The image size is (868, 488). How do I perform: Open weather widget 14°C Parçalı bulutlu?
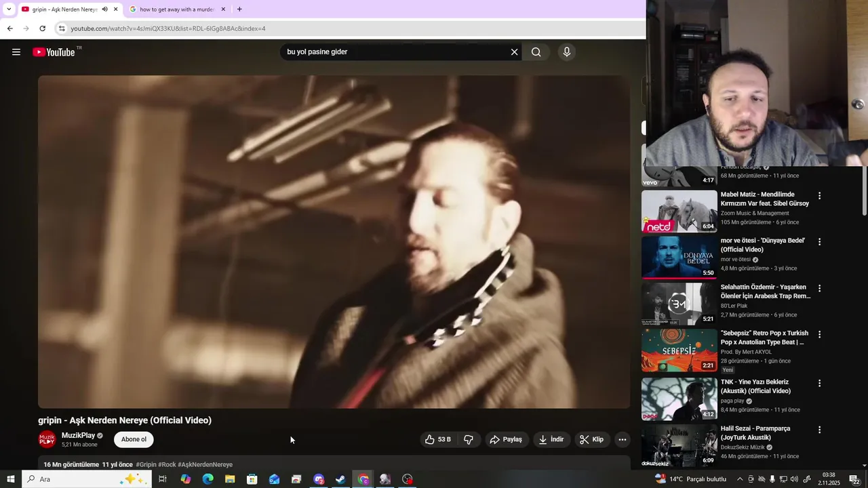click(691, 479)
